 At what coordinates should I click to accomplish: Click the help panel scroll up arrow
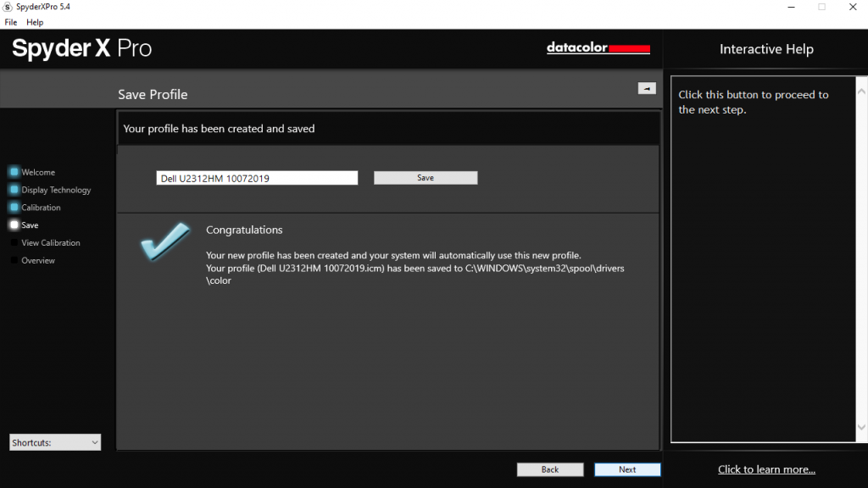pyautogui.click(x=861, y=91)
